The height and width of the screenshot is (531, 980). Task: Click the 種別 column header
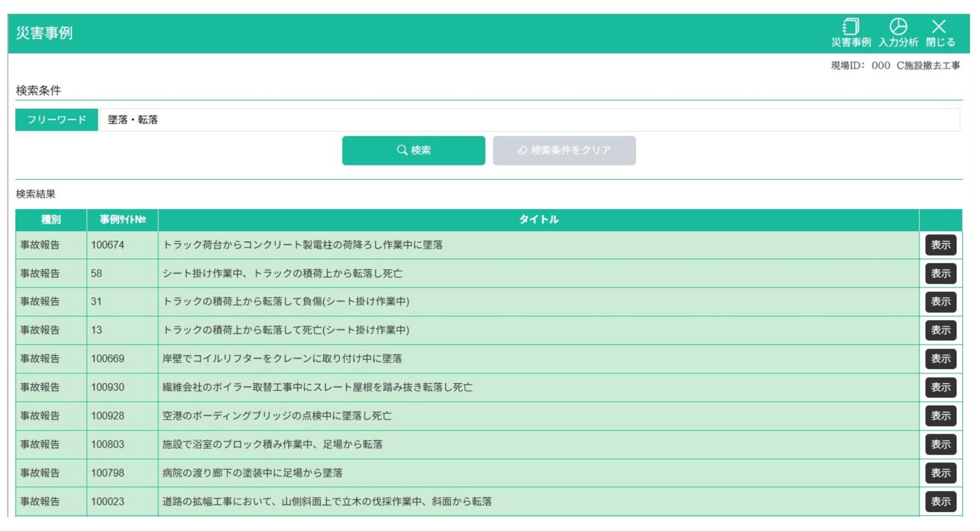(51, 220)
